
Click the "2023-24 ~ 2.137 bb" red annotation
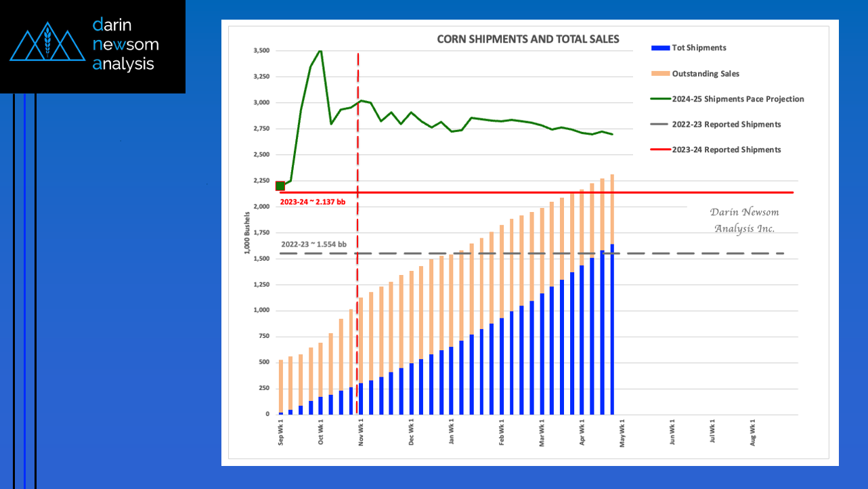pos(312,202)
